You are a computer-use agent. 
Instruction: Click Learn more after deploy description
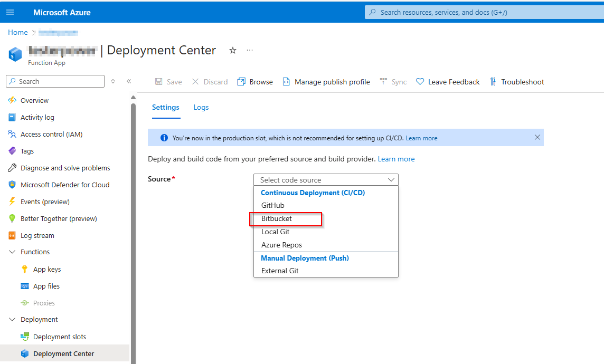click(396, 159)
